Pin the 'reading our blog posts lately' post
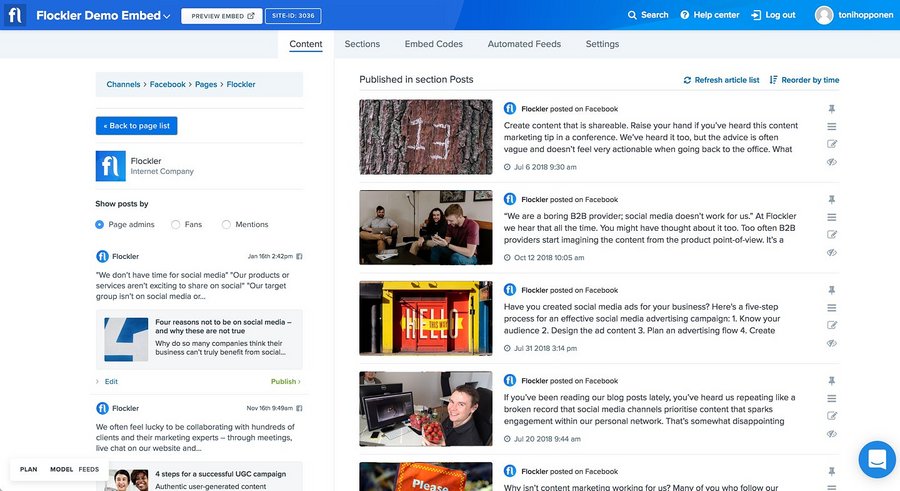Image resolution: width=900 pixels, height=491 pixels. coord(832,381)
